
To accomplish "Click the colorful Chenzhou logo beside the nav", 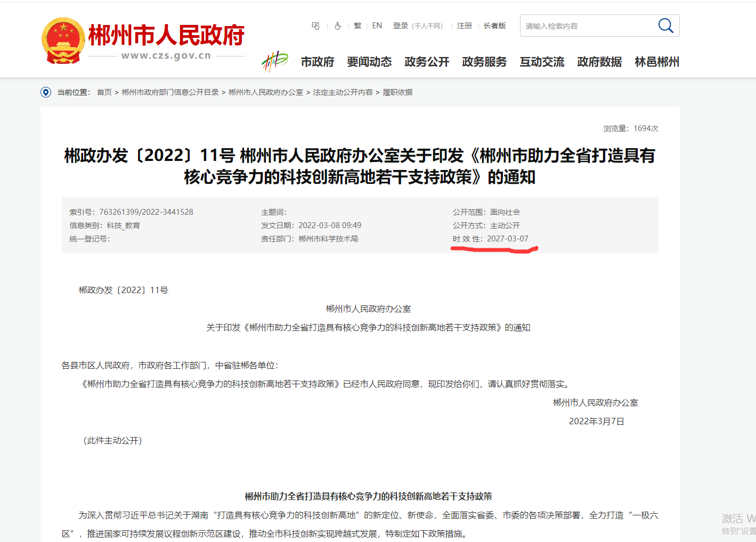I will (x=274, y=62).
